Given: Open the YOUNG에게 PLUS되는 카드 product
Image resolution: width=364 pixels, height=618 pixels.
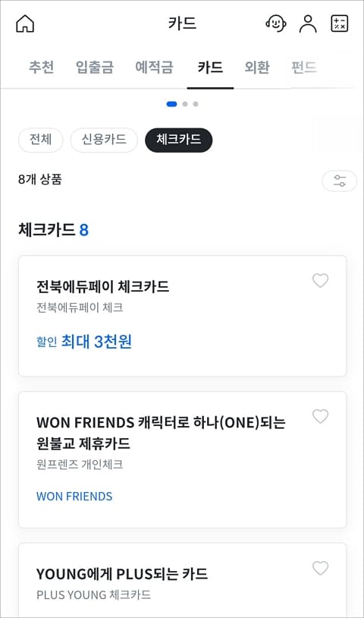Looking at the screenshot, I should tap(182, 580).
